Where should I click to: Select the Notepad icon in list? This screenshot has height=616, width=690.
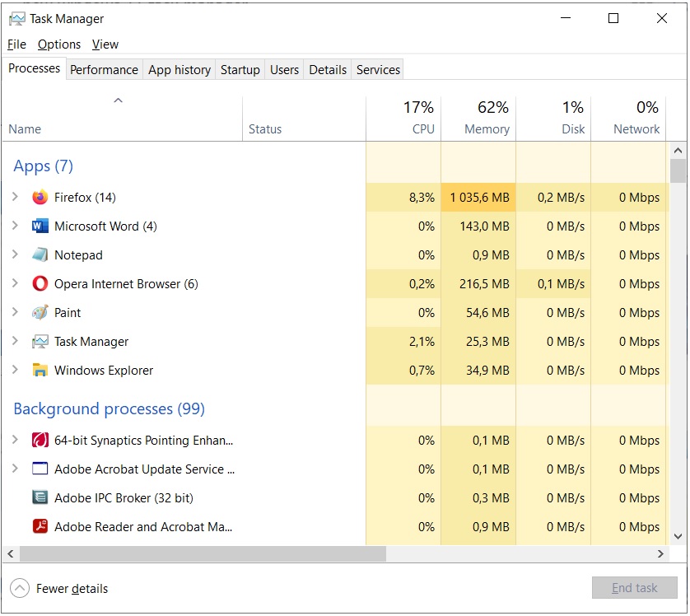(x=40, y=254)
